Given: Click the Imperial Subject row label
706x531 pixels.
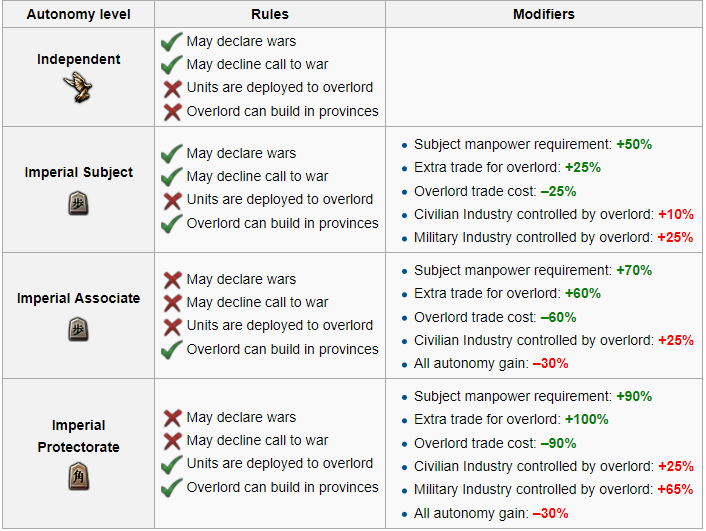Looking at the screenshot, I should tap(78, 172).
